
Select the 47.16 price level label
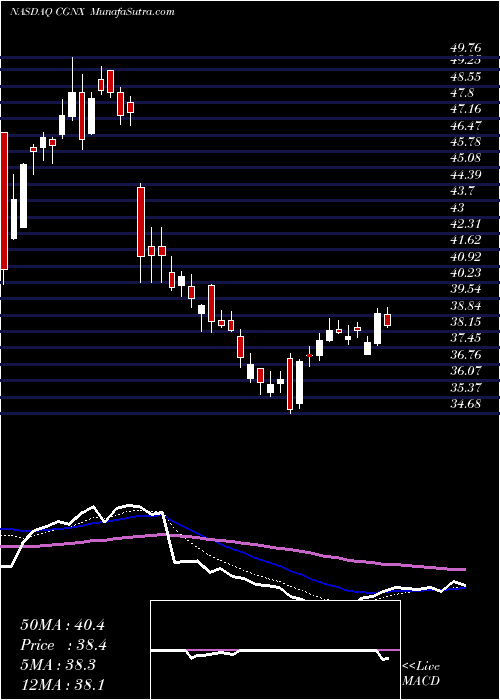[x=465, y=109]
